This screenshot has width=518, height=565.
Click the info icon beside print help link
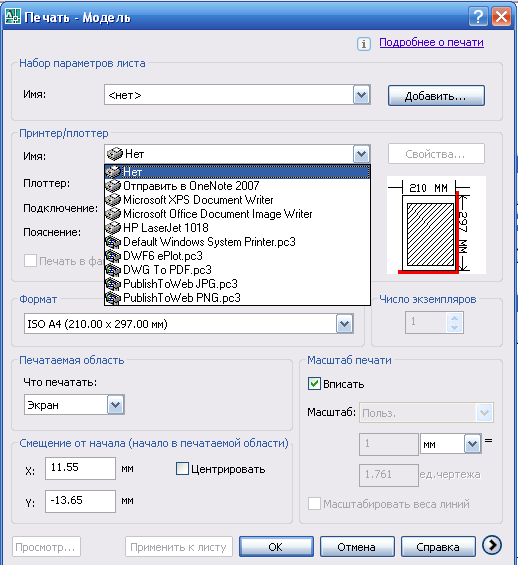(x=364, y=44)
